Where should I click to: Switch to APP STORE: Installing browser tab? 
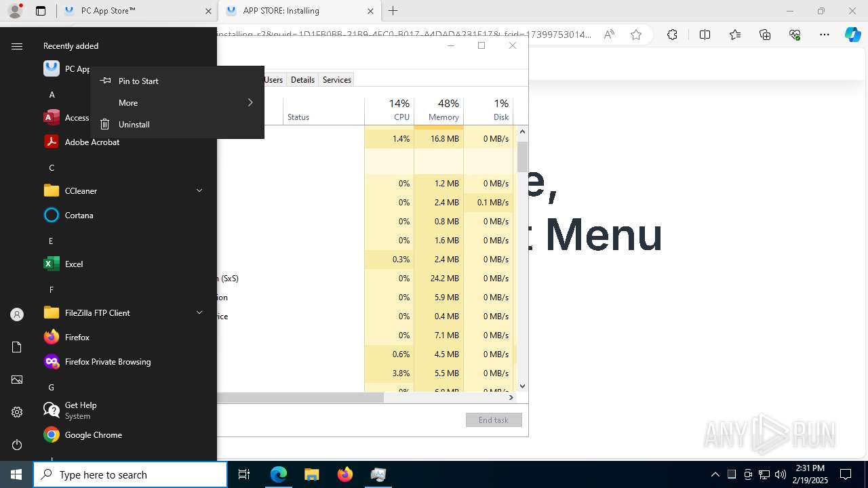click(298, 11)
